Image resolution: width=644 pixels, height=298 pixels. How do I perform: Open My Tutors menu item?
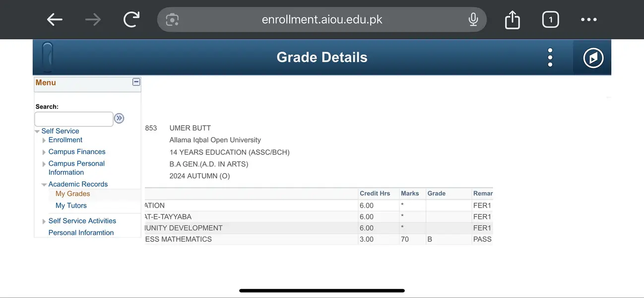[71, 206]
